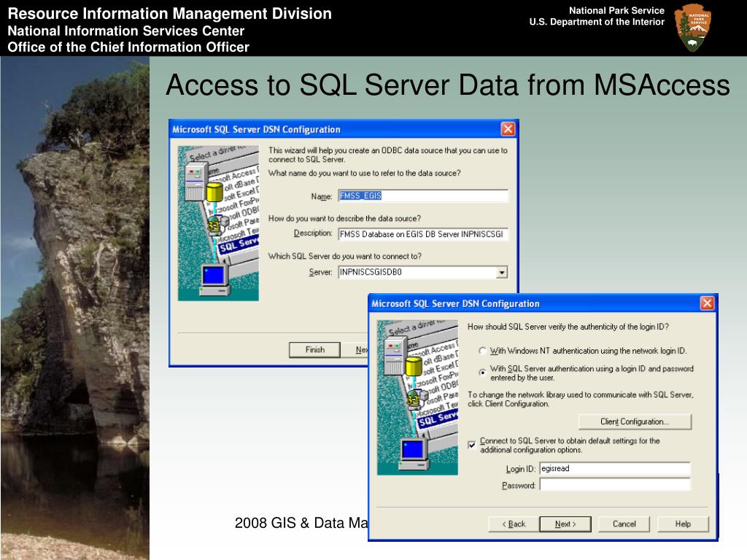Close the front DSN Configuration dialog

pos(707,303)
